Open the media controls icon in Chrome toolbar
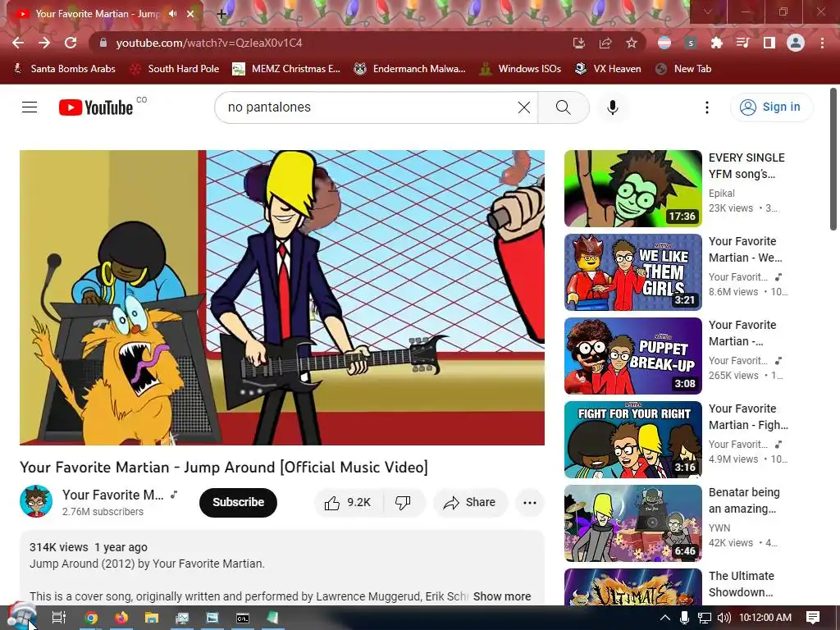The width and height of the screenshot is (840, 630). pyautogui.click(x=743, y=43)
